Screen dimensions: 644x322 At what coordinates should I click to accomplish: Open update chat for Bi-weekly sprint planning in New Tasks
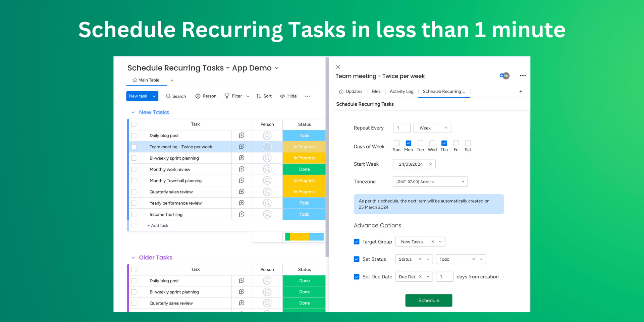tap(241, 158)
